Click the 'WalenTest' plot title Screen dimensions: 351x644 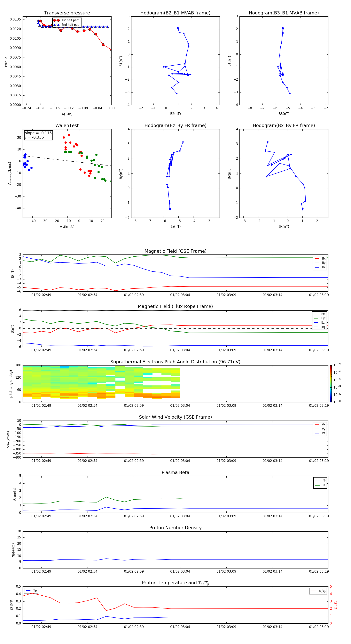67,125
